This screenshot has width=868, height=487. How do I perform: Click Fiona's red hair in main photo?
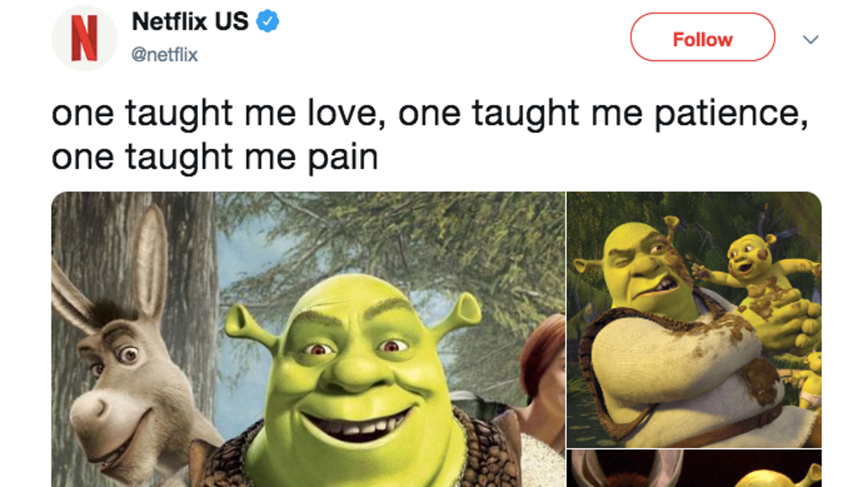click(x=542, y=352)
